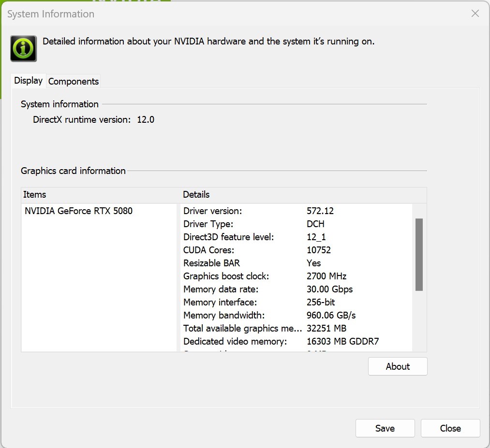
Task: Click the 2700 MHz value
Action: tap(327, 276)
